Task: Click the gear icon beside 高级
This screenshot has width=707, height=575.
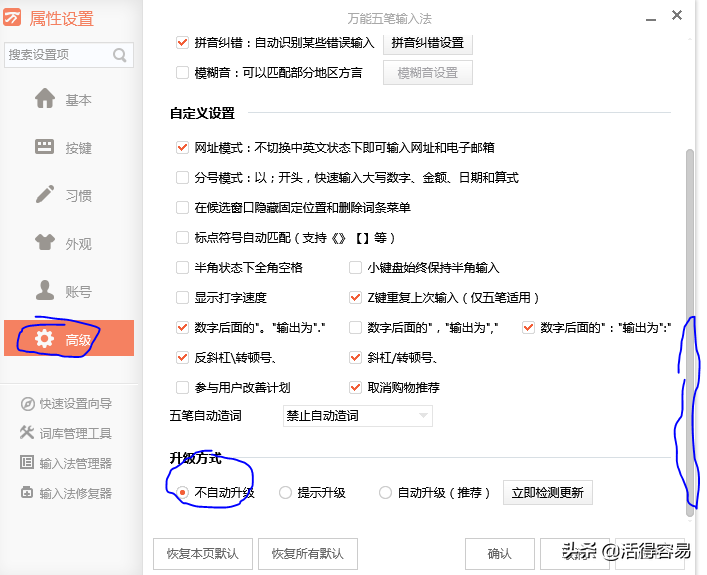Action: point(44,338)
